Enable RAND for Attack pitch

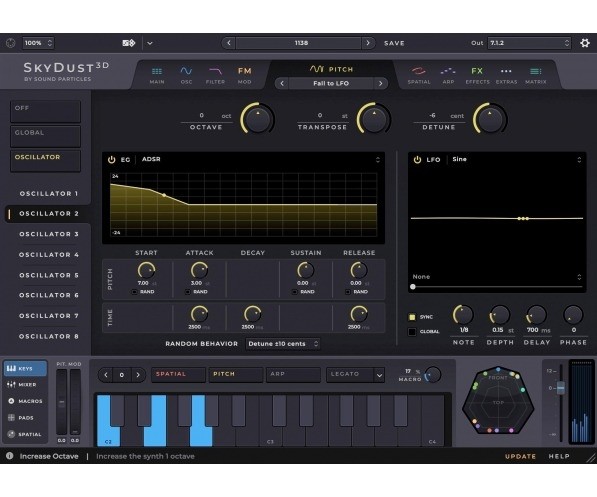(x=188, y=292)
